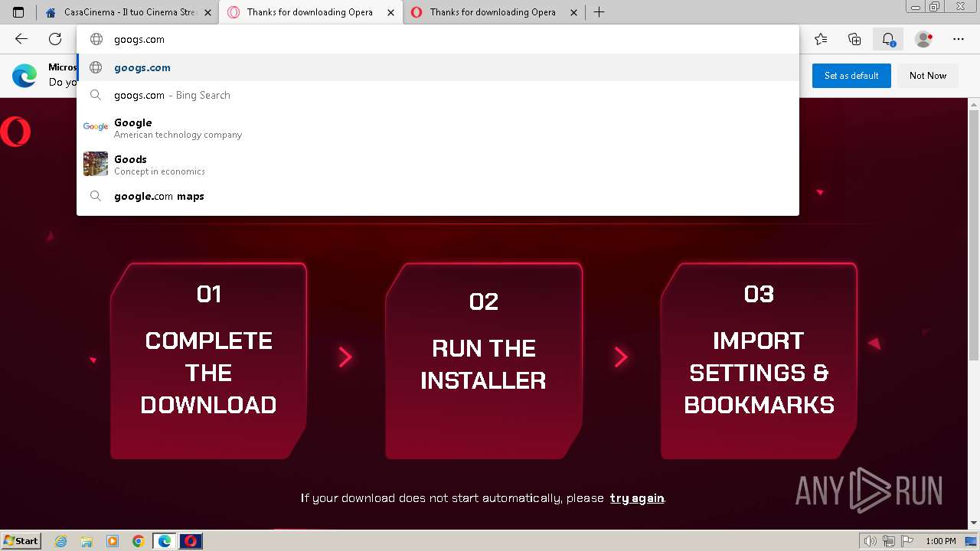Open Windows Media Player from taskbar
980x551 pixels.
point(113,541)
